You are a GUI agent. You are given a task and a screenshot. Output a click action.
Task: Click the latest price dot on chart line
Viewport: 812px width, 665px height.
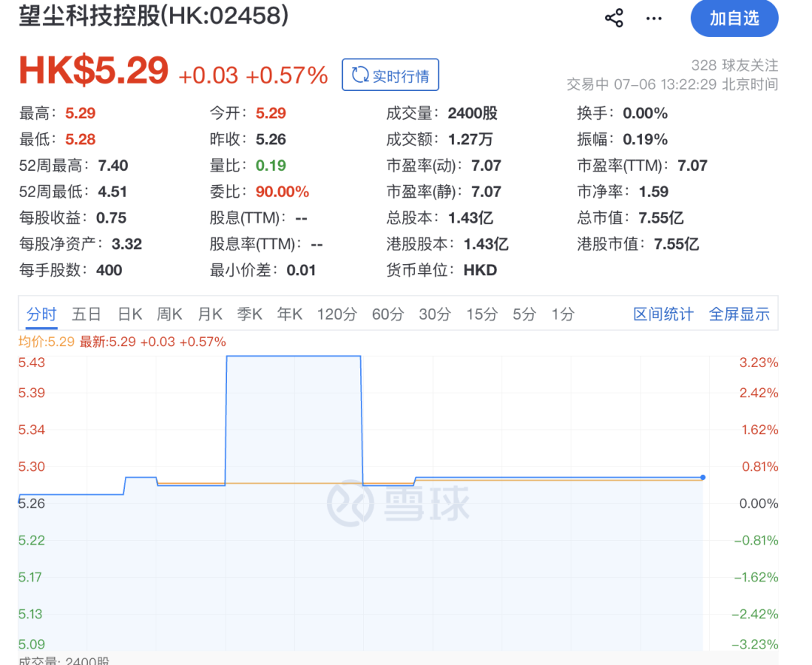point(703,478)
